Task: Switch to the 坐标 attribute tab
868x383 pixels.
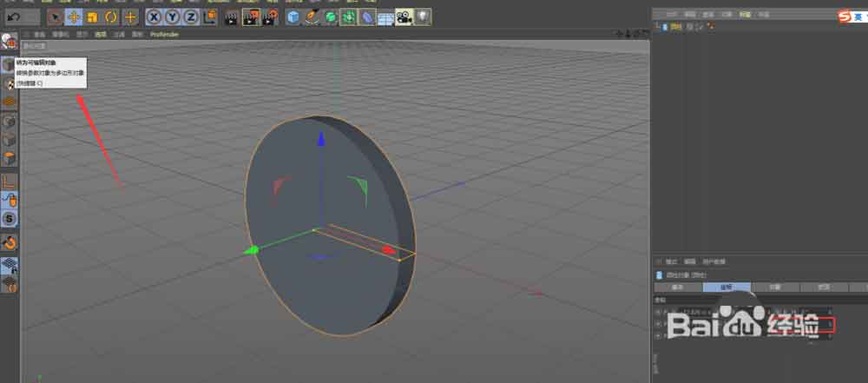Action: coord(727,287)
